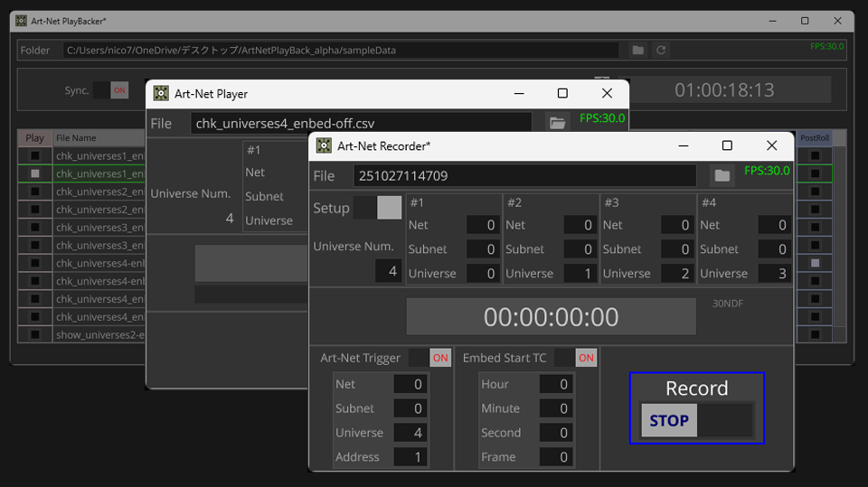Screen dimensions: 868x487
Task: Click the Art-Net Trigger Address field
Action: click(x=410, y=457)
